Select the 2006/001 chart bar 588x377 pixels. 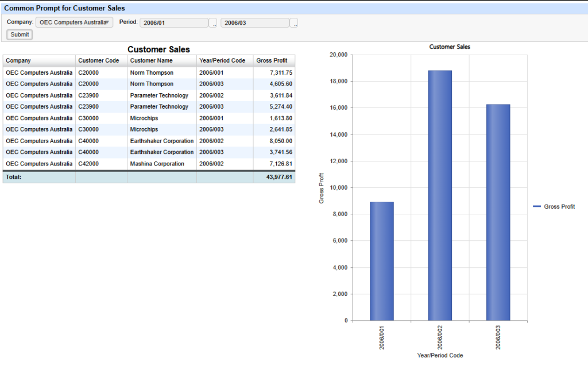[x=382, y=261]
